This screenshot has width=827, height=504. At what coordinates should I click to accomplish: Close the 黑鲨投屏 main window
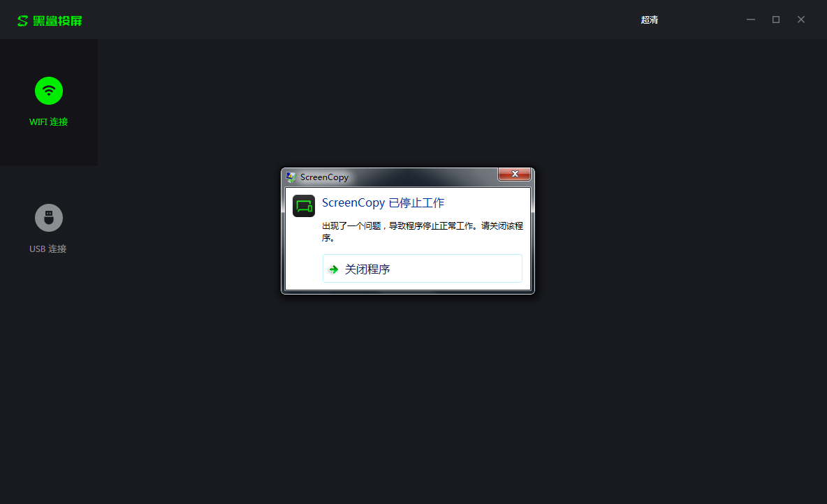pos(800,20)
